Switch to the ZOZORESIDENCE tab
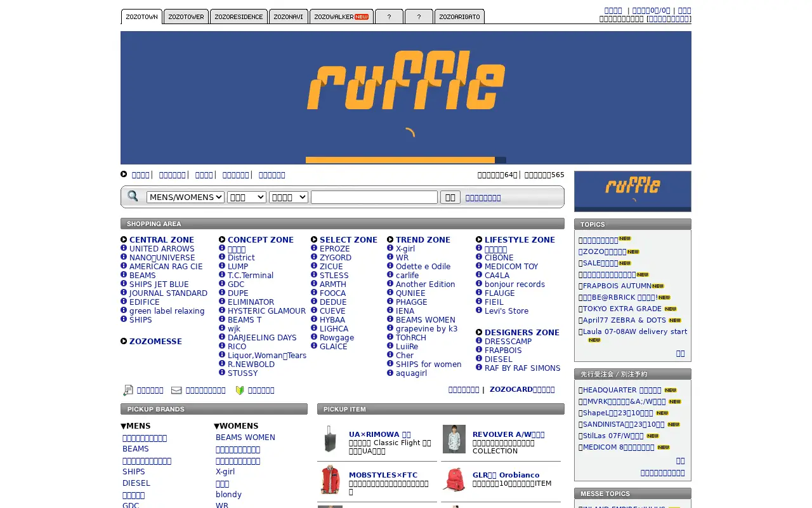This screenshot has width=812, height=508. click(239, 17)
